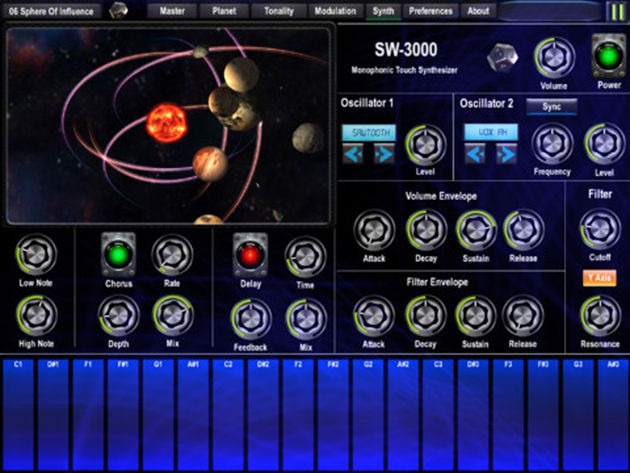The width and height of the screenshot is (630, 473).
Task: Click the Filter Envelope Decay knob
Action: pyautogui.click(x=425, y=316)
